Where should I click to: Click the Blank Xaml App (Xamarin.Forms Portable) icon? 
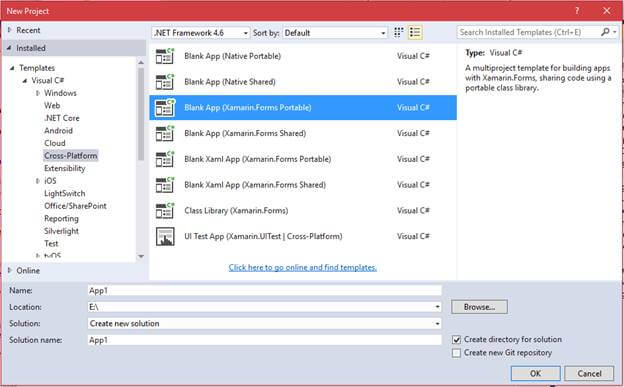tap(165, 159)
